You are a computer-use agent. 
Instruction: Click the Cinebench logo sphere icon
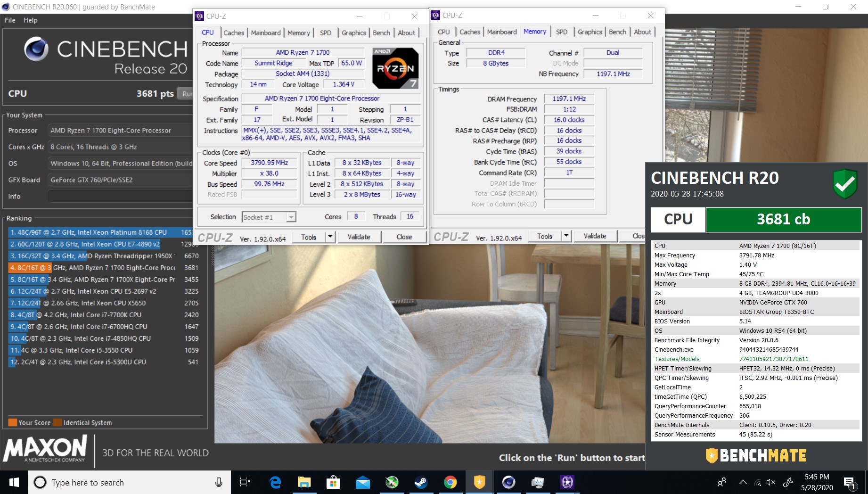coord(36,49)
